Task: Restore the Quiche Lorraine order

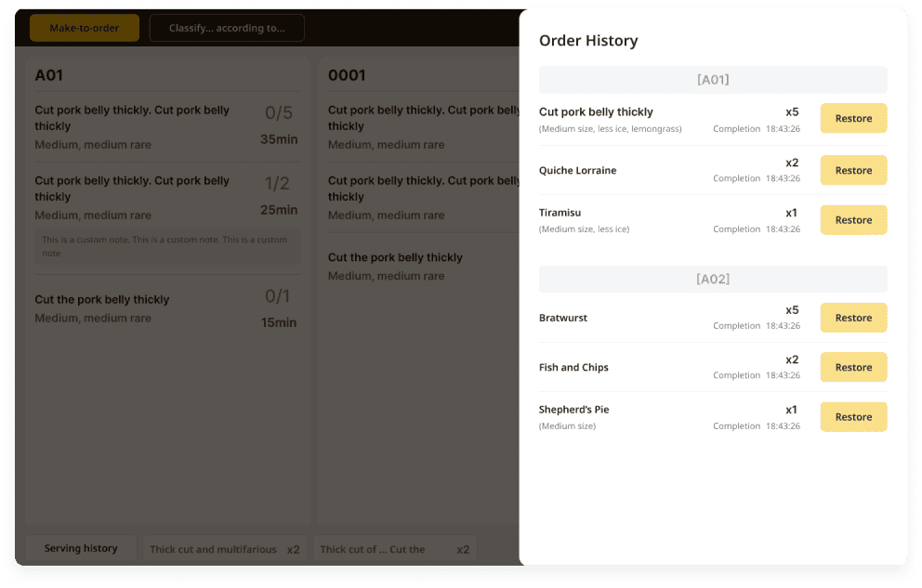Action: [x=853, y=170]
